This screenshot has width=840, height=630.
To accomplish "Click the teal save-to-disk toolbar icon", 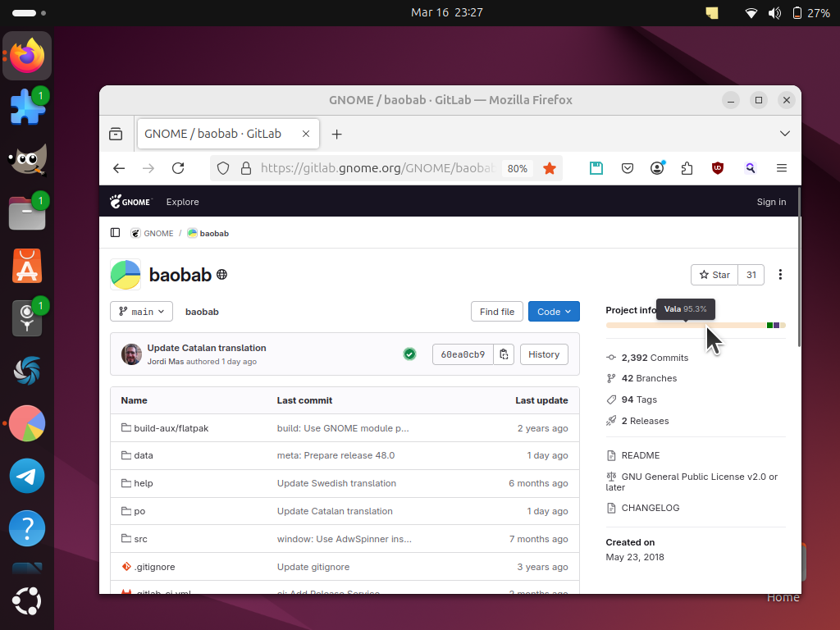I will 596,168.
